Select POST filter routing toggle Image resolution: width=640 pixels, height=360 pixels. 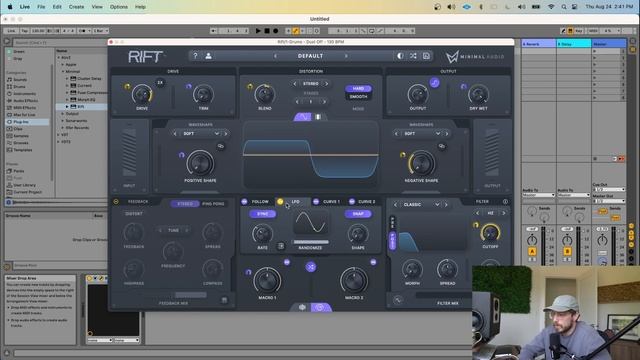pyautogui.click(x=393, y=241)
